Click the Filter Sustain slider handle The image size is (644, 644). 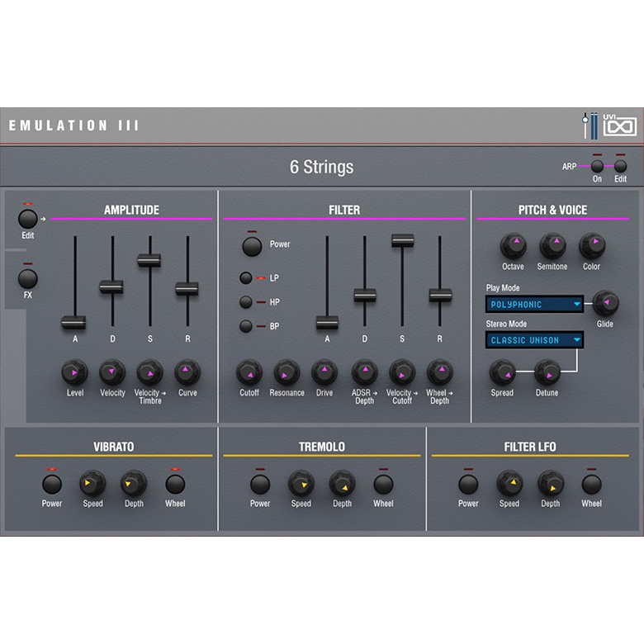(403, 240)
